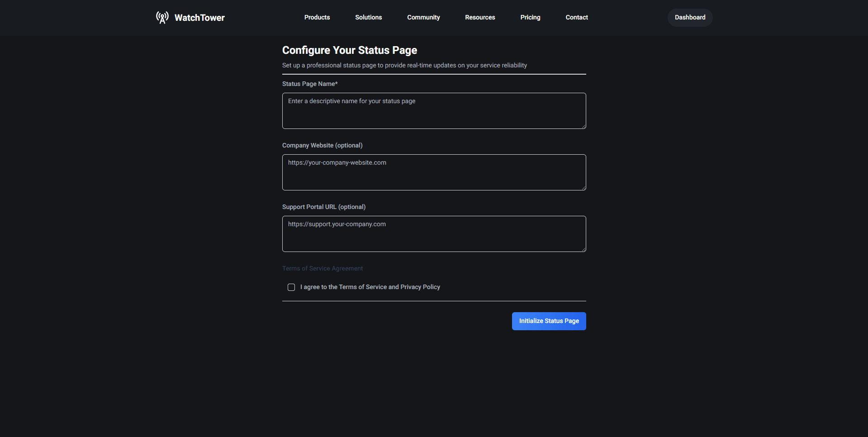The width and height of the screenshot is (868, 437).
Task: Enable the Terms of Service agreement checkbox
Action: [x=291, y=287]
